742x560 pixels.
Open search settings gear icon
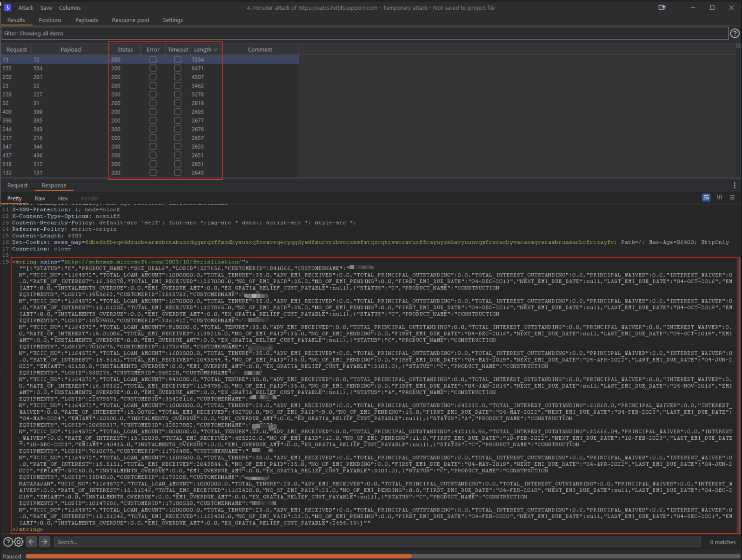[x=19, y=542]
